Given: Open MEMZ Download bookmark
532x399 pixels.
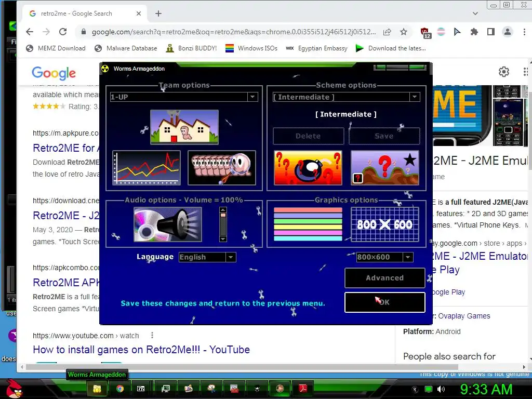Looking at the screenshot, I should [56, 48].
